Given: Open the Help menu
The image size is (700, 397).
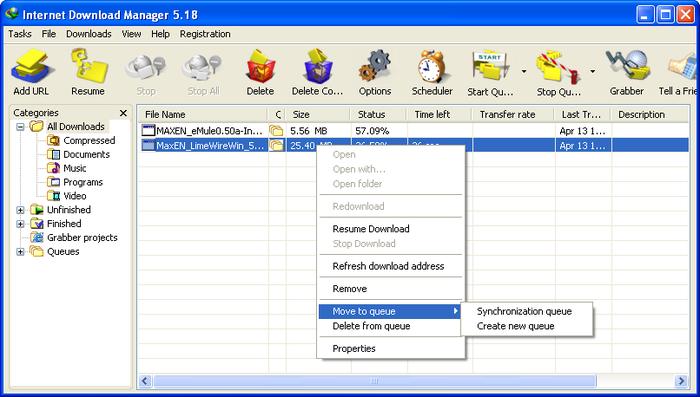Looking at the screenshot, I should [160, 34].
